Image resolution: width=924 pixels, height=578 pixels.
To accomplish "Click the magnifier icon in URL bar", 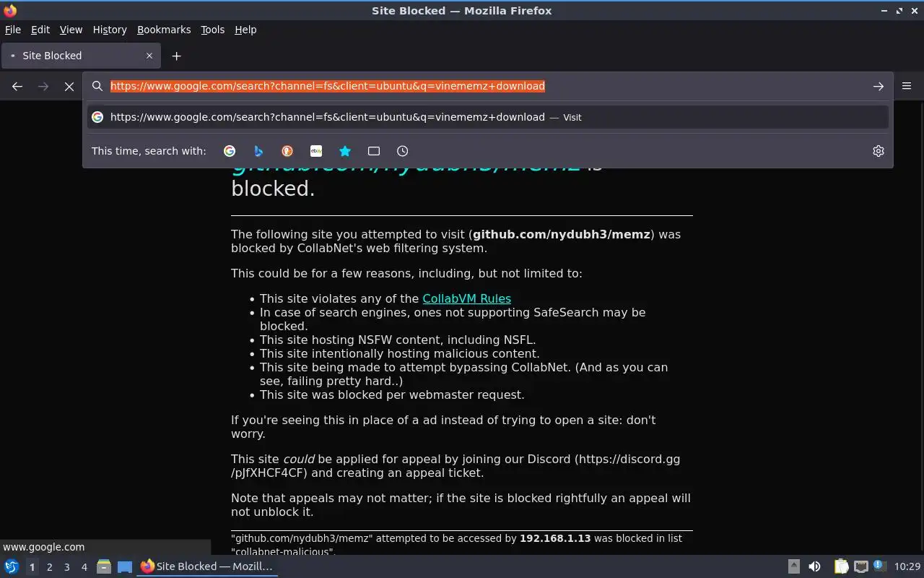I will pyautogui.click(x=97, y=86).
